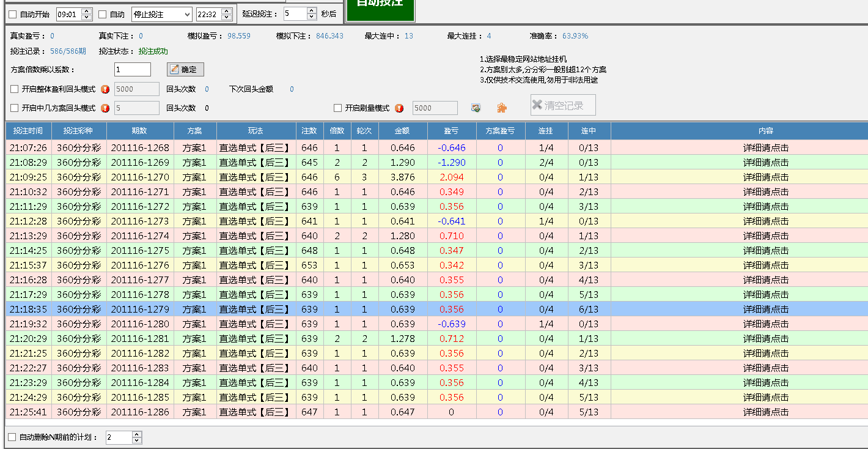Viewport: 868px width, 449px height.
Task: Click the -0.639 loss cell
Action: point(452,324)
